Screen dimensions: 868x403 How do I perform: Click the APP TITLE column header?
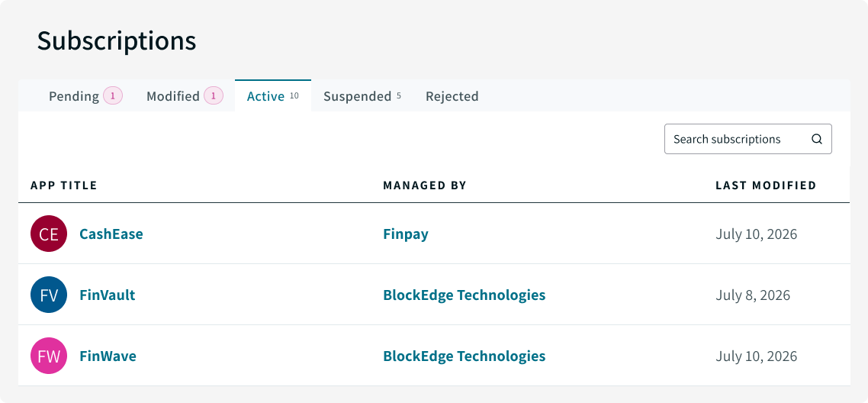(x=63, y=185)
